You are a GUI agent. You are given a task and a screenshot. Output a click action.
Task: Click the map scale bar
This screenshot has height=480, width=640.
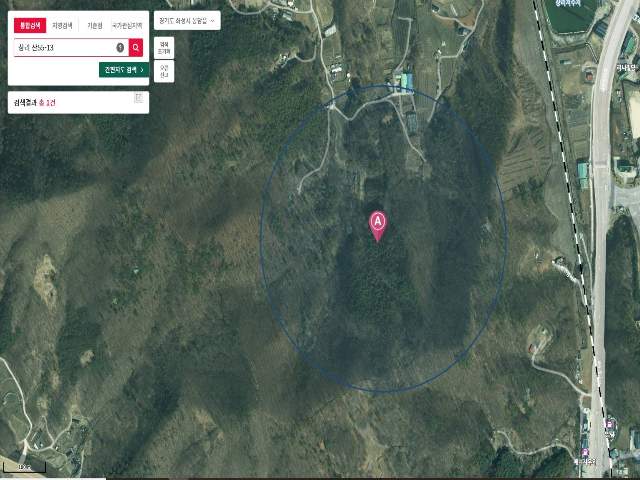pyautogui.click(x=24, y=467)
